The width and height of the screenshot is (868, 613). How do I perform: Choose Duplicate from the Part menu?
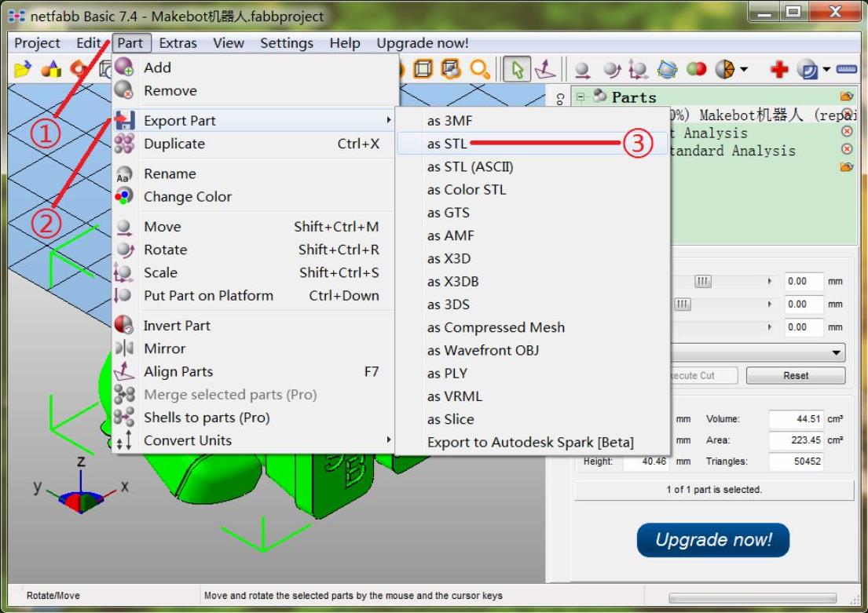point(256,144)
